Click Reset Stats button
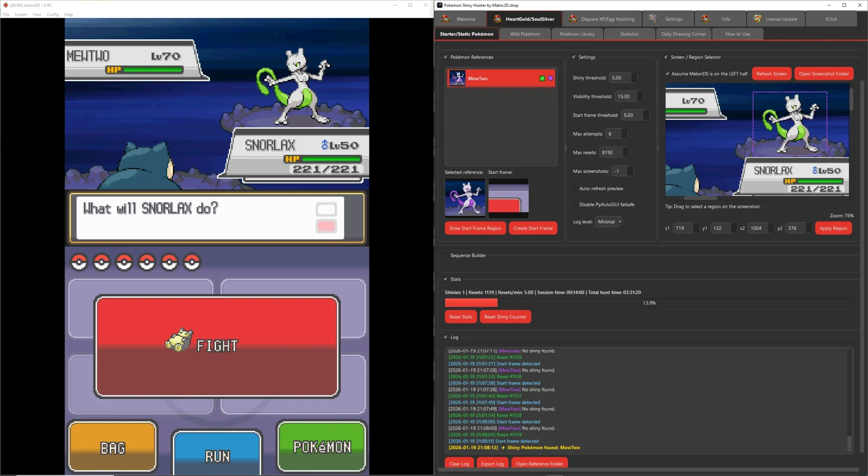 click(461, 317)
